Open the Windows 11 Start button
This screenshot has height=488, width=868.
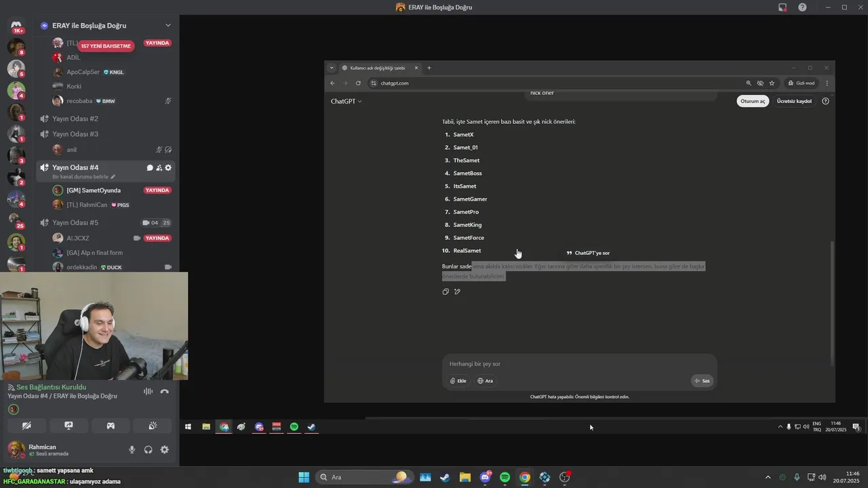[304, 477]
